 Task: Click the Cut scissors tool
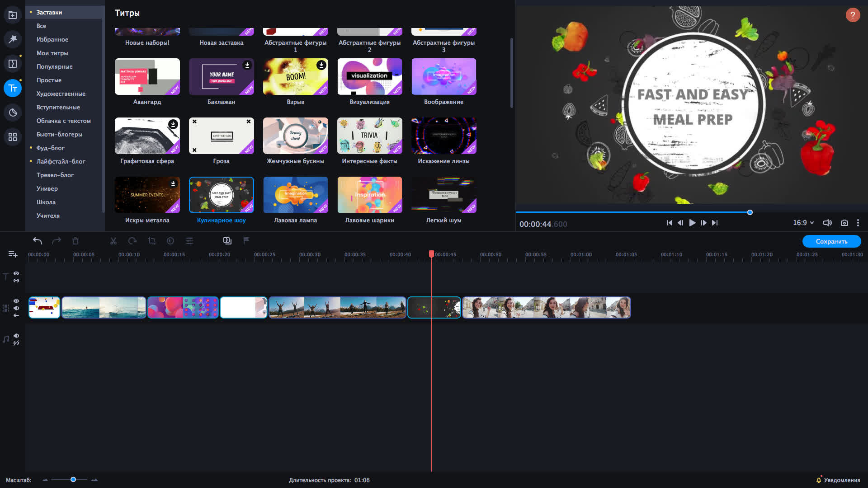113,241
